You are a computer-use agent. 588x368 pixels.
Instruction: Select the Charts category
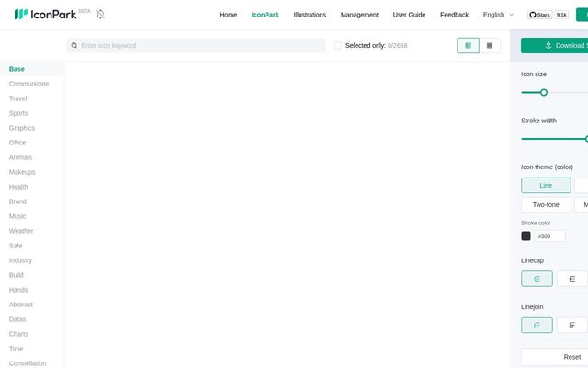tap(18, 334)
